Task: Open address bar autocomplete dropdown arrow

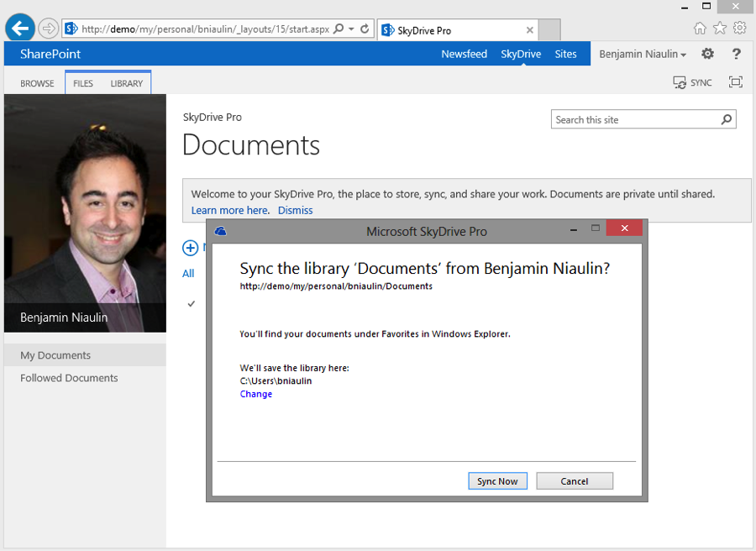Action: tap(351, 29)
